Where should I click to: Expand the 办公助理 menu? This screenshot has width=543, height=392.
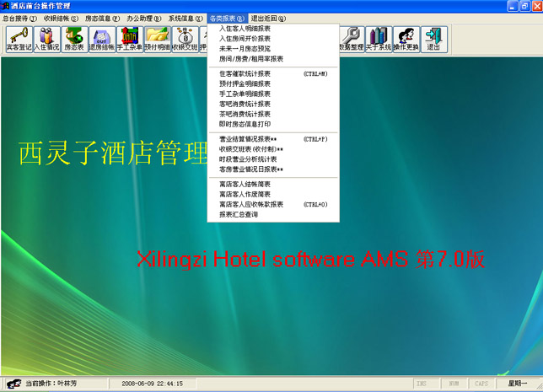coord(144,18)
